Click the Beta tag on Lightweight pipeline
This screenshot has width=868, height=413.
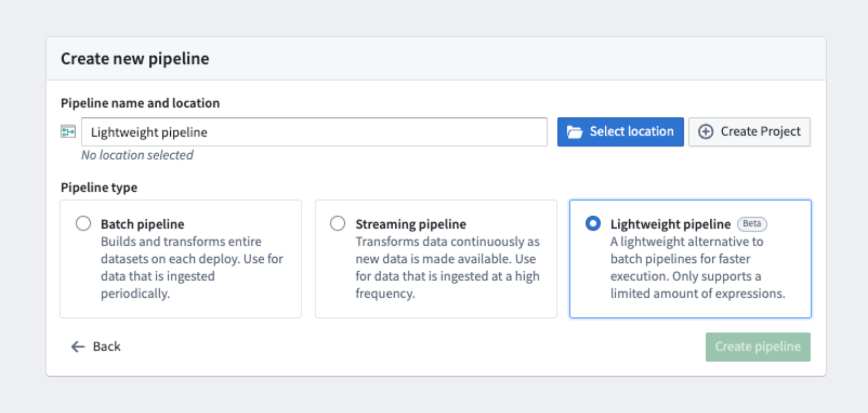(752, 224)
